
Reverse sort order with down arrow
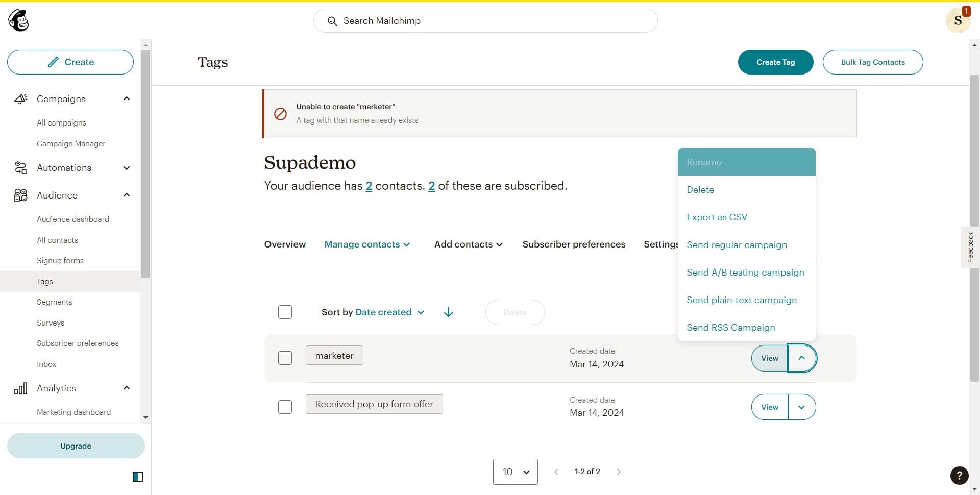[448, 312]
